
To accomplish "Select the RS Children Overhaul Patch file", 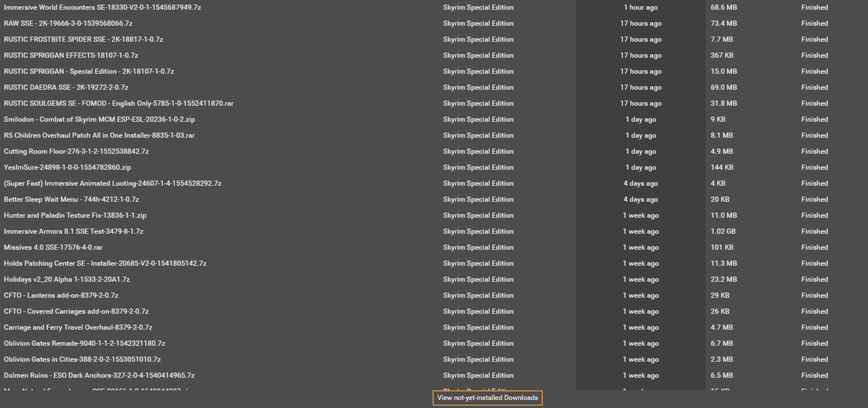I will [99, 135].
